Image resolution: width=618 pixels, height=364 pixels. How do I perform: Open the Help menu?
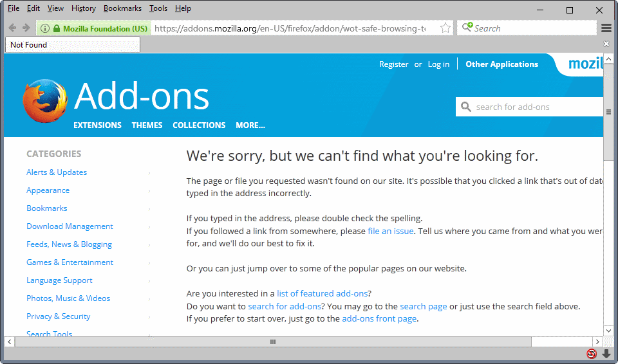[x=183, y=8]
